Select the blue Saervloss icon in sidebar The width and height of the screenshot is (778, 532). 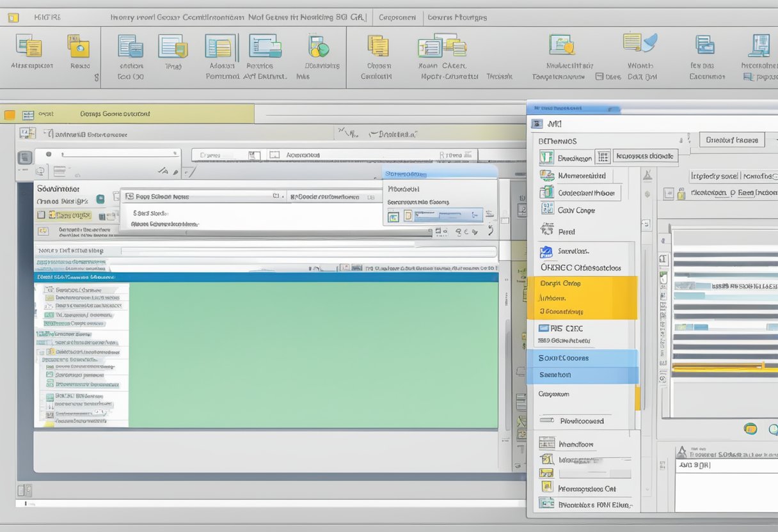click(x=546, y=251)
